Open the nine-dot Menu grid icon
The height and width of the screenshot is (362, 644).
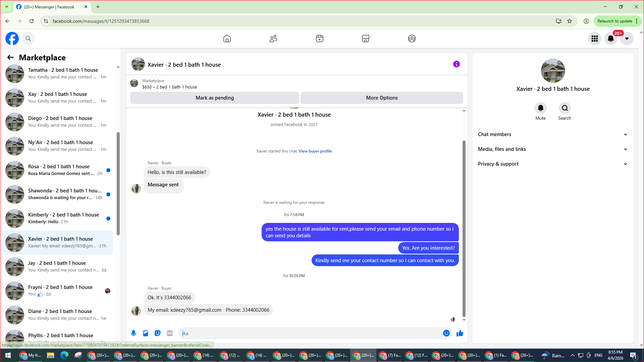595,39
